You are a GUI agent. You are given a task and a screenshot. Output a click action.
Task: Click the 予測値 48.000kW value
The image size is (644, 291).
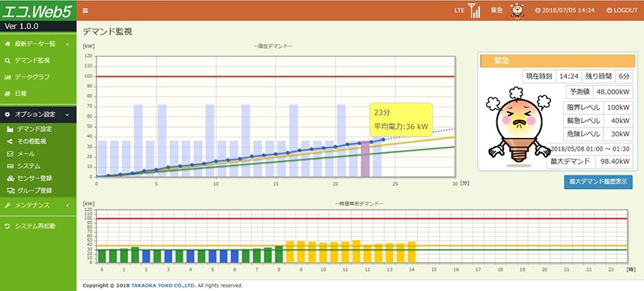[613, 92]
